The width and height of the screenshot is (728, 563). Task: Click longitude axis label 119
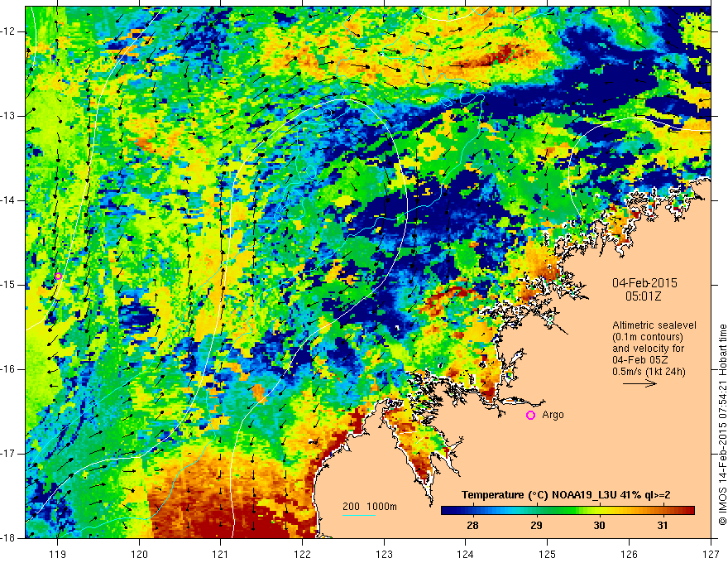click(x=58, y=554)
